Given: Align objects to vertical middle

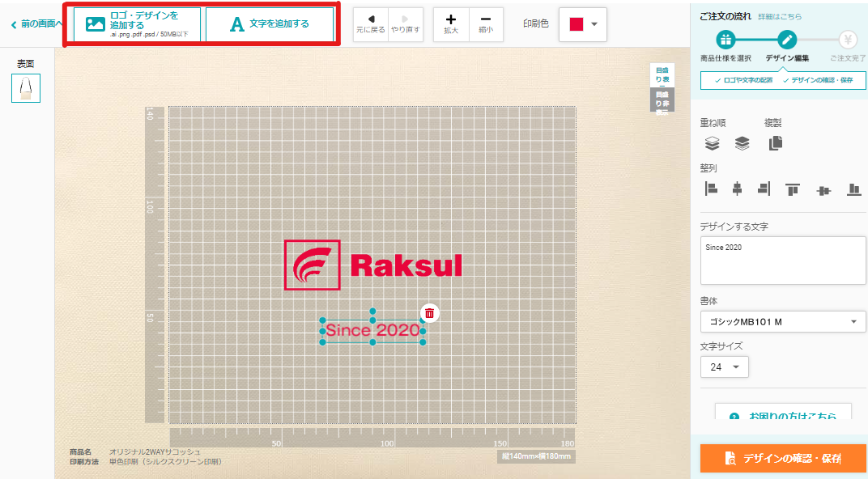Looking at the screenshot, I should click(823, 191).
